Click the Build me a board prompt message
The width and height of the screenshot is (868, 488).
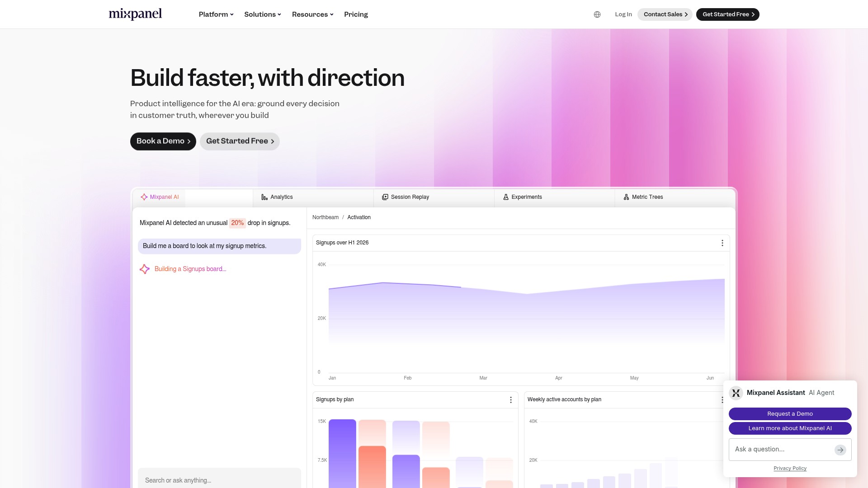point(219,246)
